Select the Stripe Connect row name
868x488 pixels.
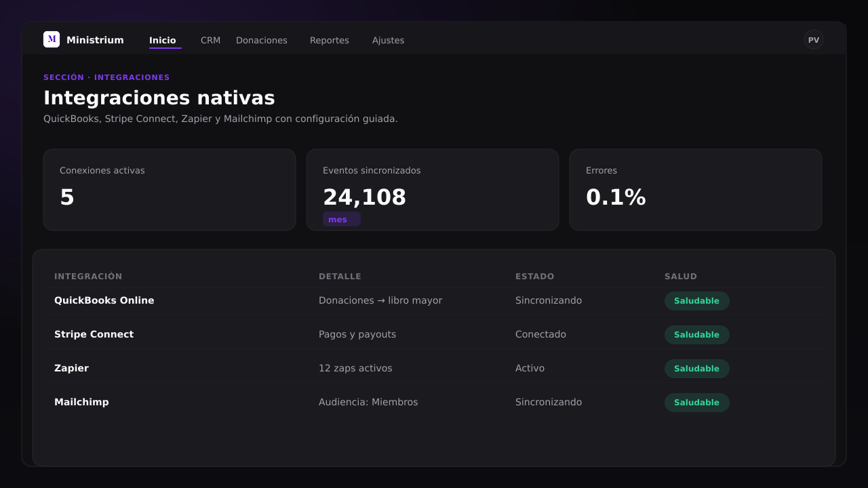click(94, 334)
